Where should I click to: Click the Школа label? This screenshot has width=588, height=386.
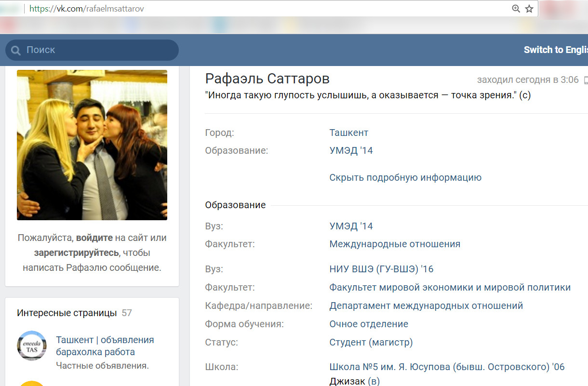pos(222,367)
